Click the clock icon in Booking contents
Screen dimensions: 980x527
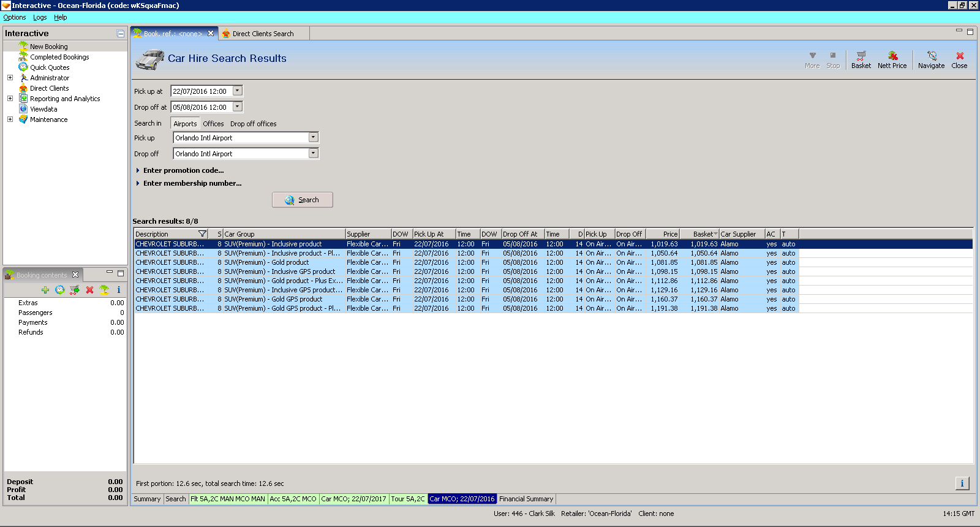(x=60, y=290)
